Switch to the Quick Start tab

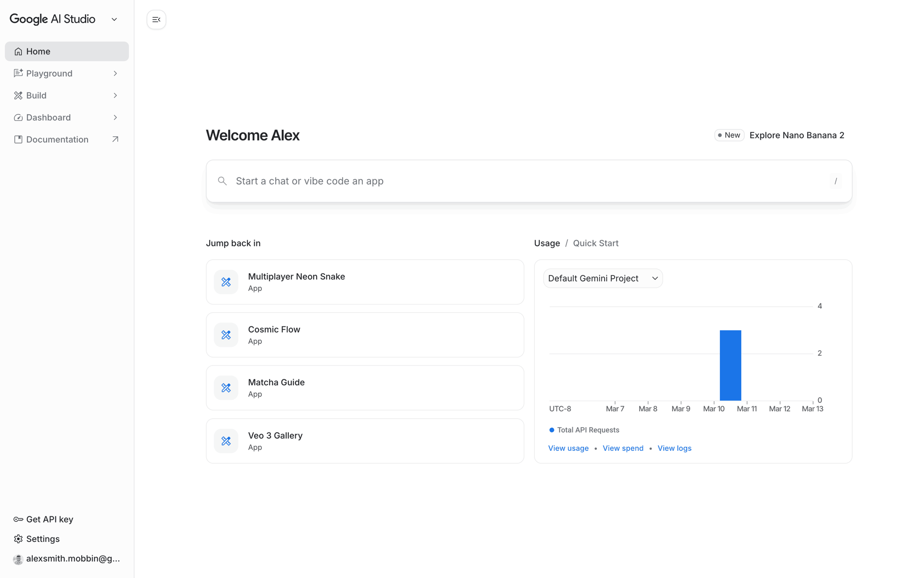[x=595, y=243]
